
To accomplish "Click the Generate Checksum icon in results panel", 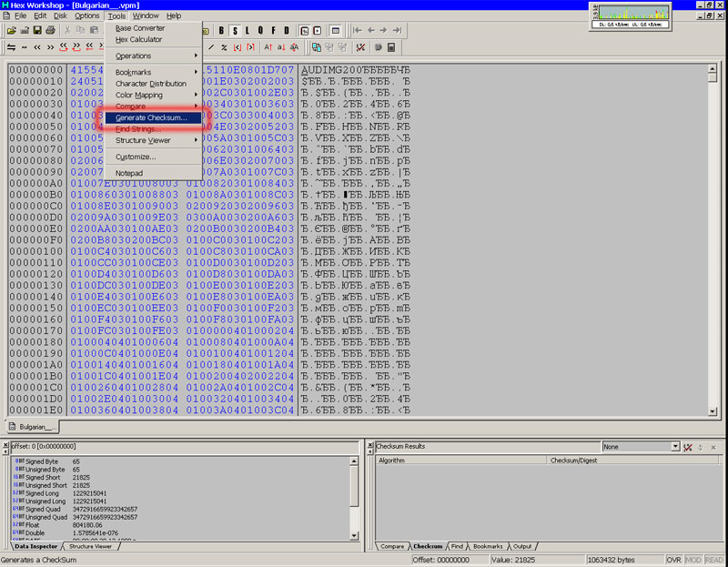I will point(688,447).
